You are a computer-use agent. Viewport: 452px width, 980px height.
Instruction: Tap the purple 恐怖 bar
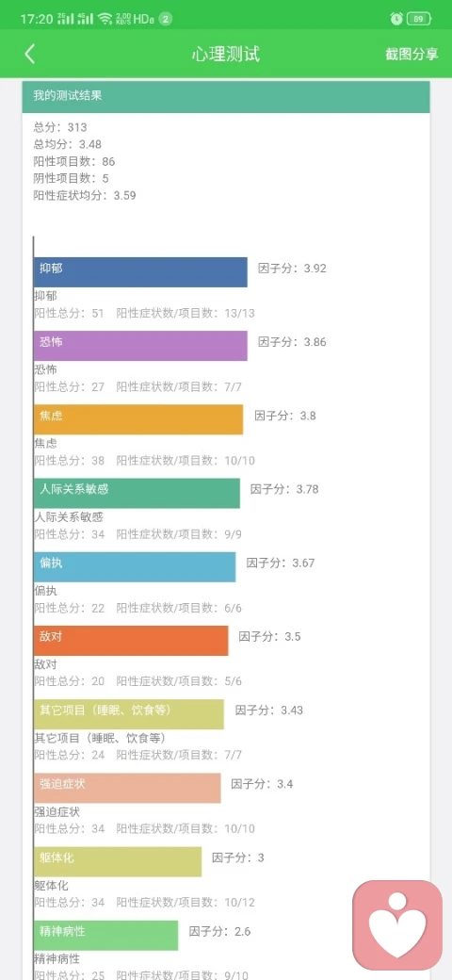pyautogui.click(x=140, y=346)
